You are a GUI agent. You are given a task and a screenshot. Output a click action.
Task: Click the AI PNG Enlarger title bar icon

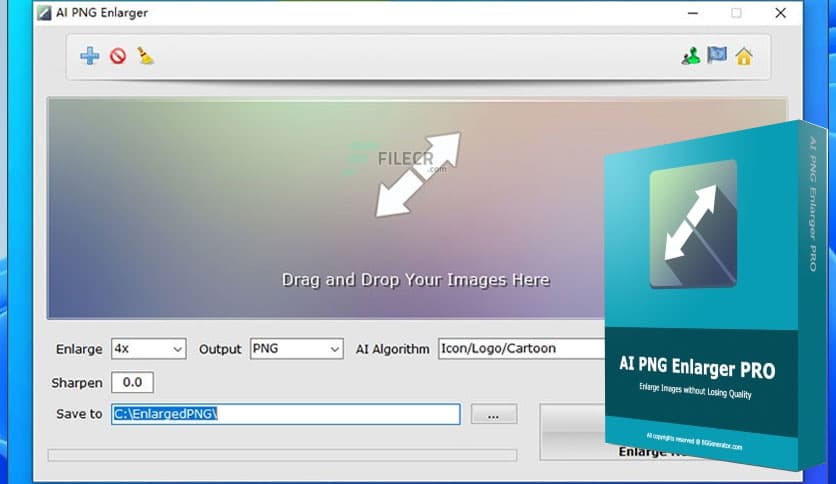[45, 13]
